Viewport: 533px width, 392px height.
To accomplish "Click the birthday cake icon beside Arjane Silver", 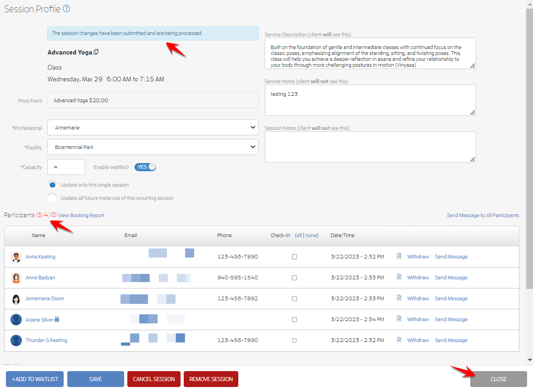I will click(x=57, y=319).
